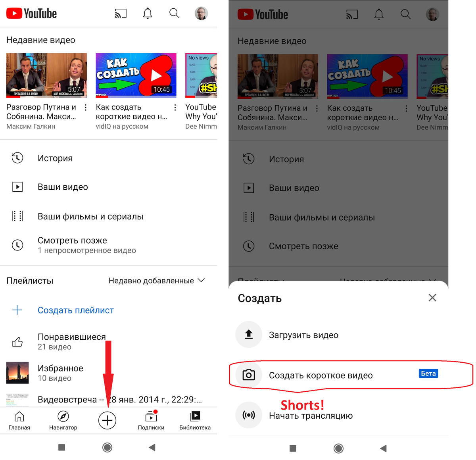
Task: Click Ваши видео play icon in left screen
Action: 17,187
